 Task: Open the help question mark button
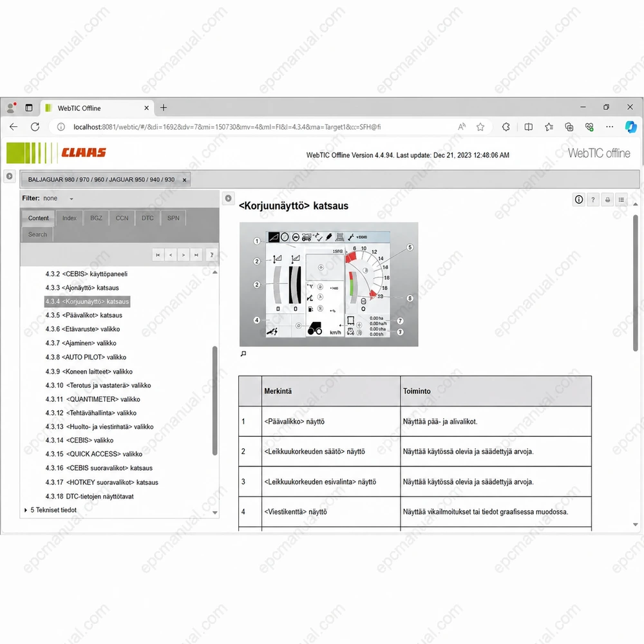593,200
